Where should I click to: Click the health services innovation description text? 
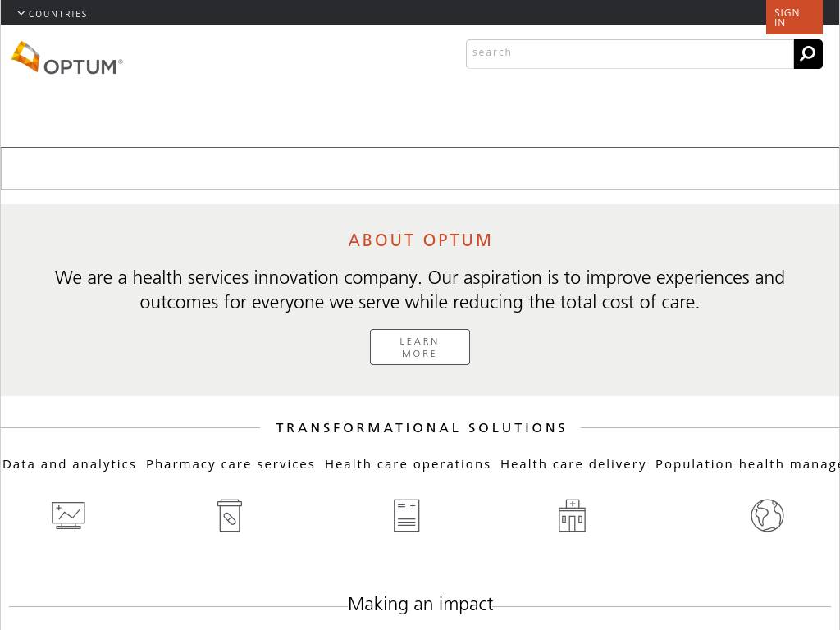(x=420, y=290)
